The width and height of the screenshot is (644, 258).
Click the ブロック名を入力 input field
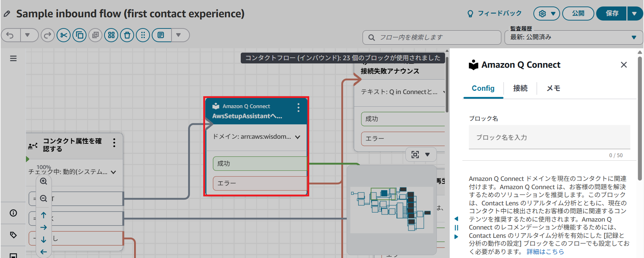click(x=550, y=137)
